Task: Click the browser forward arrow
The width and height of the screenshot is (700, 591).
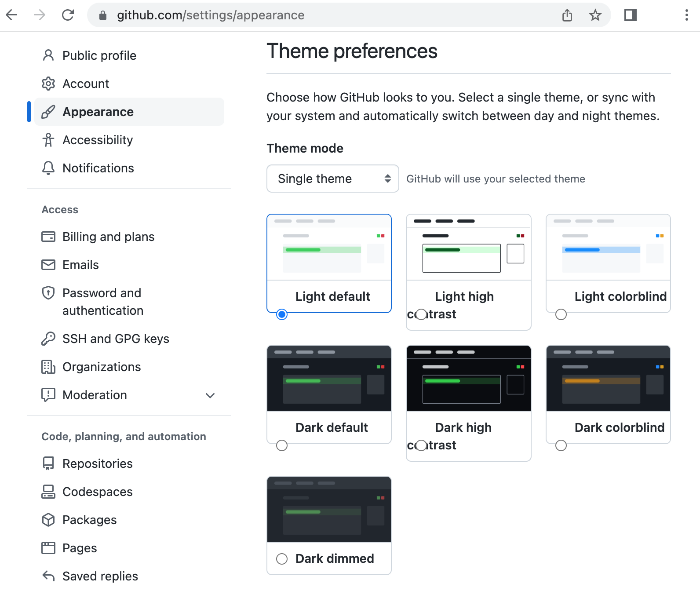Action: 40,15
